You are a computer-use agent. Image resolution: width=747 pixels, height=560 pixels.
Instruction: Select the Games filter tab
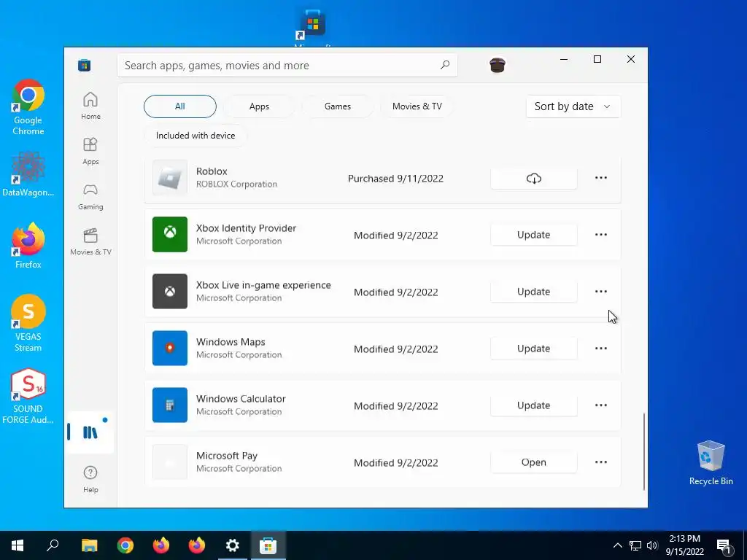pyautogui.click(x=338, y=106)
